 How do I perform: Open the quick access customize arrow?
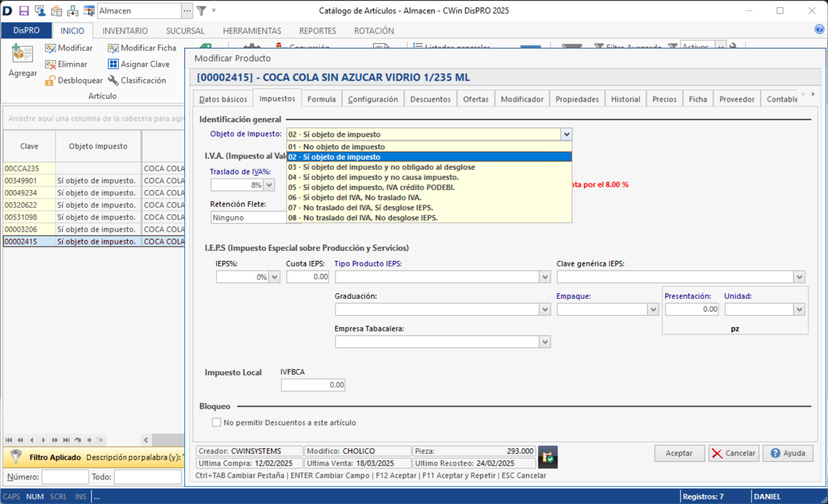point(214,10)
